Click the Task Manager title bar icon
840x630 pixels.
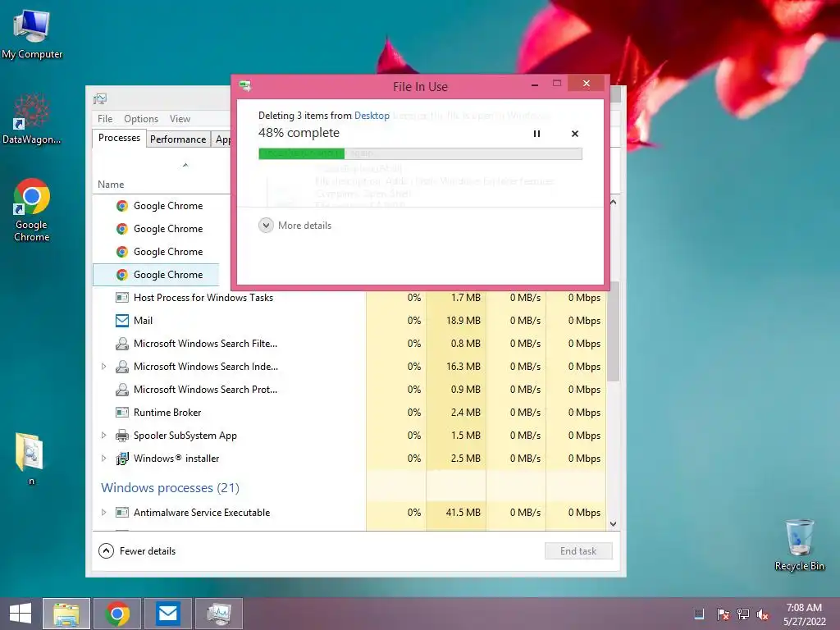click(100, 98)
